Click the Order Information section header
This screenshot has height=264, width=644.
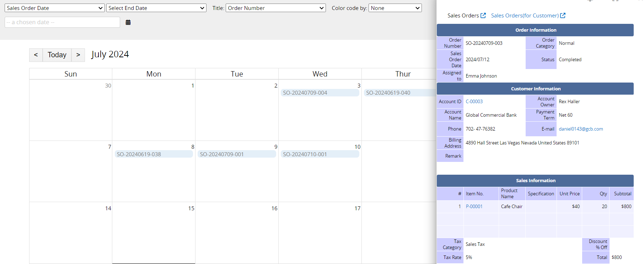tap(535, 30)
